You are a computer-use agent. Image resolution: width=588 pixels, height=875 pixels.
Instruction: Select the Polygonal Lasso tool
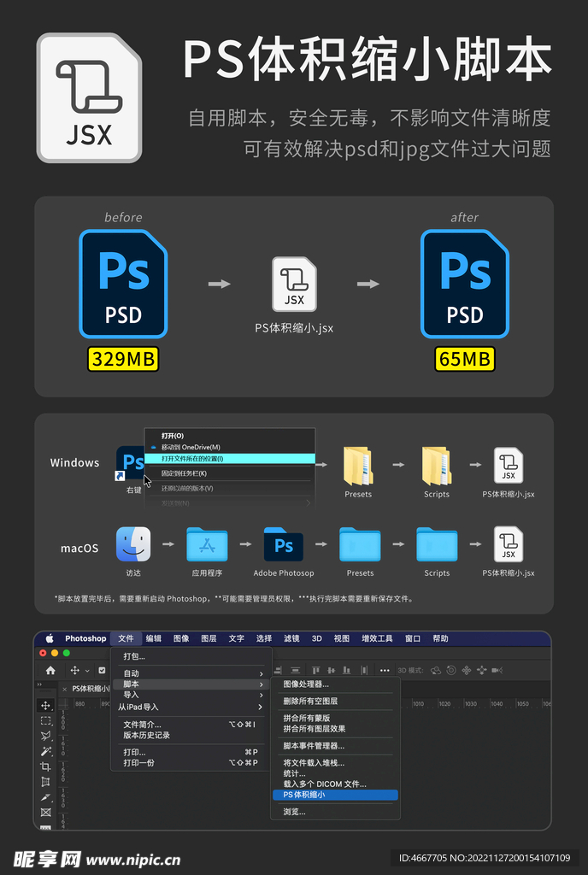tap(46, 736)
